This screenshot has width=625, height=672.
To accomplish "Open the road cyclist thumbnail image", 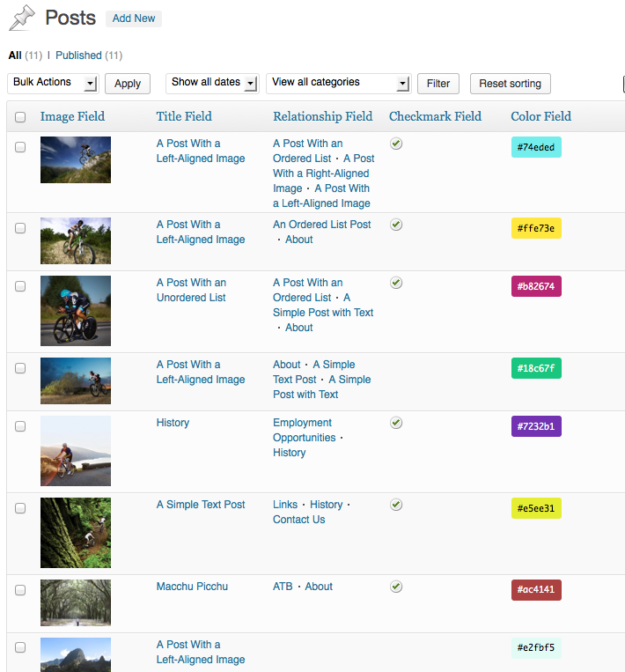I will pyautogui.click(x=76, y=311).
